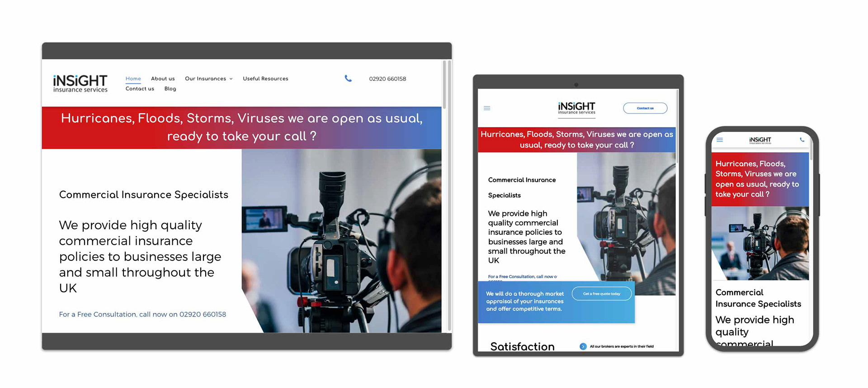Open Useful Resources menu item
Screen dimensions: 868x388
click(265, 79)
